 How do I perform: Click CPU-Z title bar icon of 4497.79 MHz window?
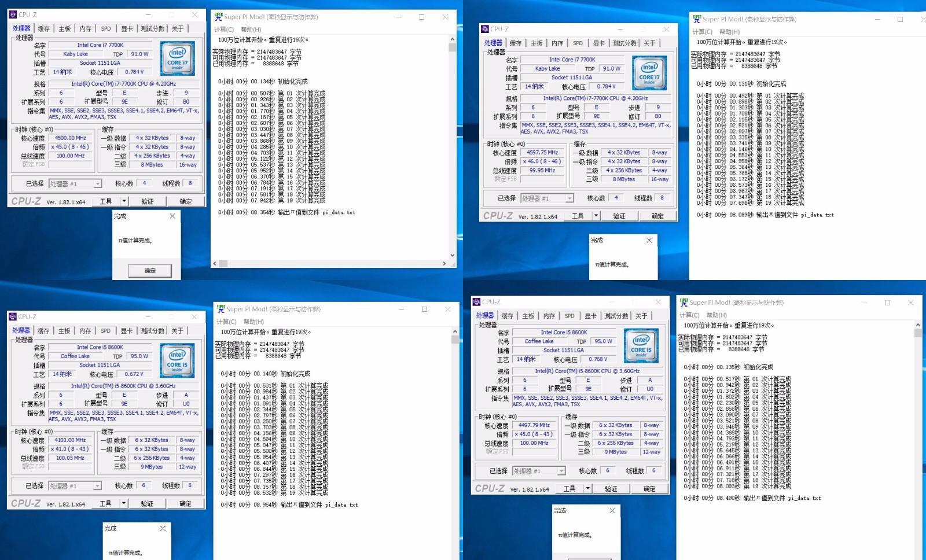pos(477,302)
